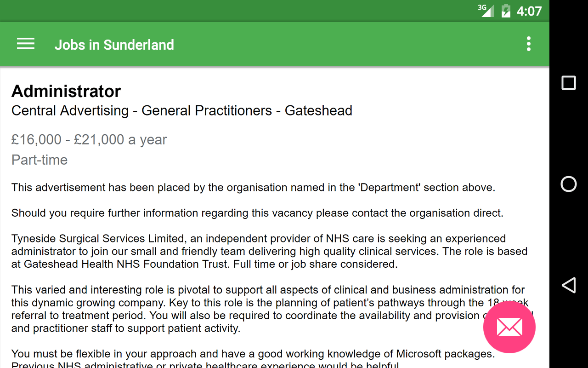Tap the 3G signal strength icon
The image size is (588, 368).
click(x=486, y=10)
